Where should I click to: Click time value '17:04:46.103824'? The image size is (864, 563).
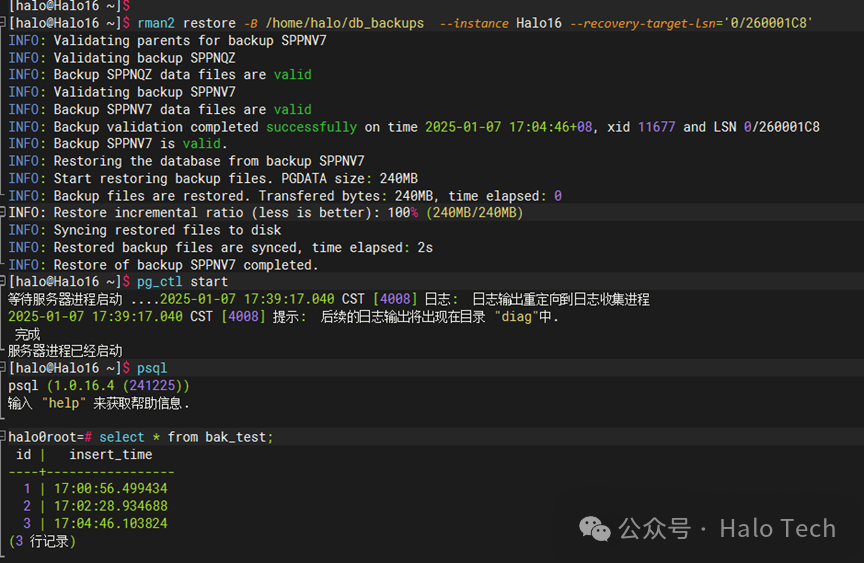(x=110, y=523)
